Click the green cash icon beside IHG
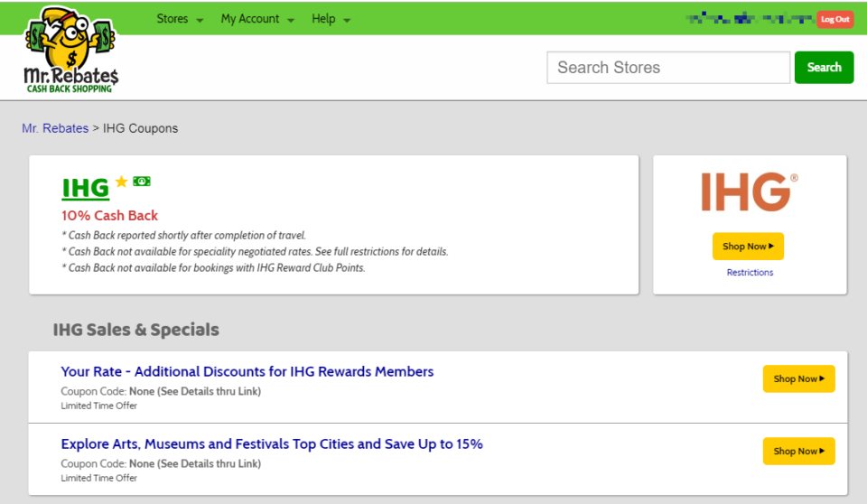Image resolution: width=867 pixels, height=504 pixels. [142, 182]
